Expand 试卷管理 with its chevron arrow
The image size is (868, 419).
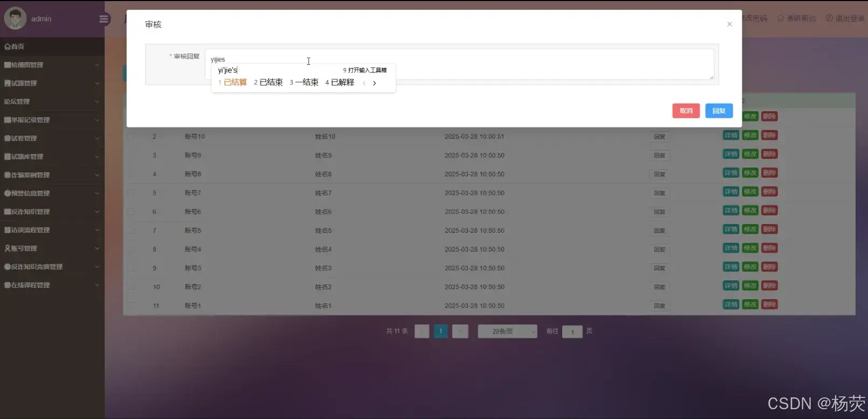[97, 138]
